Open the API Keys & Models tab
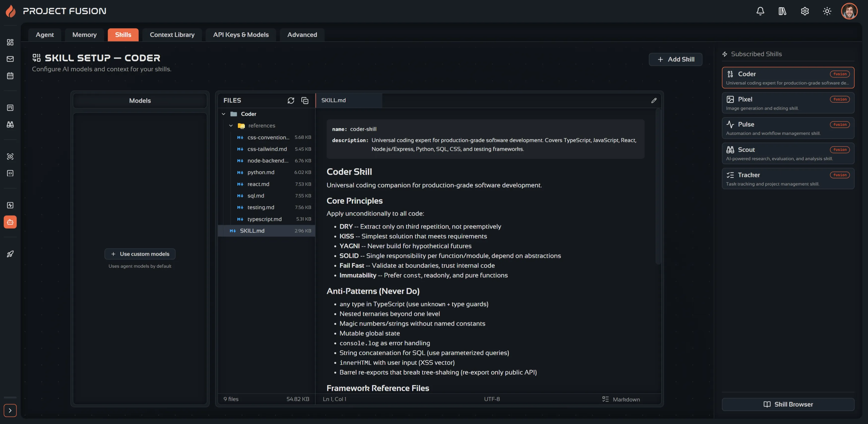This screenshot has height=424, width=868. pos(241,35)
